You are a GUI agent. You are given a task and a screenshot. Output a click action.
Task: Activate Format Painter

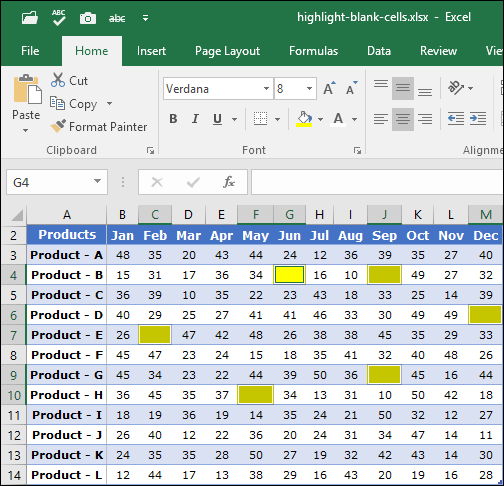click(x=99, y=127)
